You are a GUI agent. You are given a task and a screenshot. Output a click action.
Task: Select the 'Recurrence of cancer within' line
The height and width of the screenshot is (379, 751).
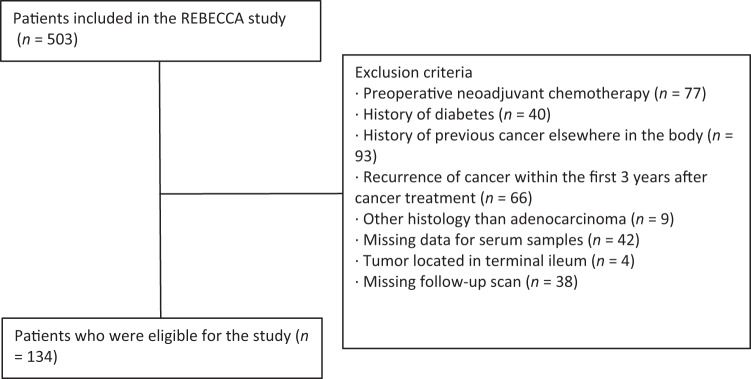point(532,177)
